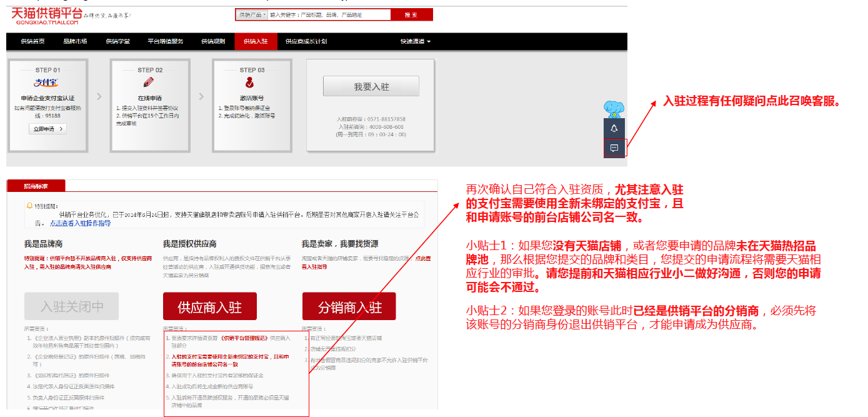Click the red pencil icon in STEP 02
Image resolution: width=868 pixels, height=417 pixels.
(149, 82)
